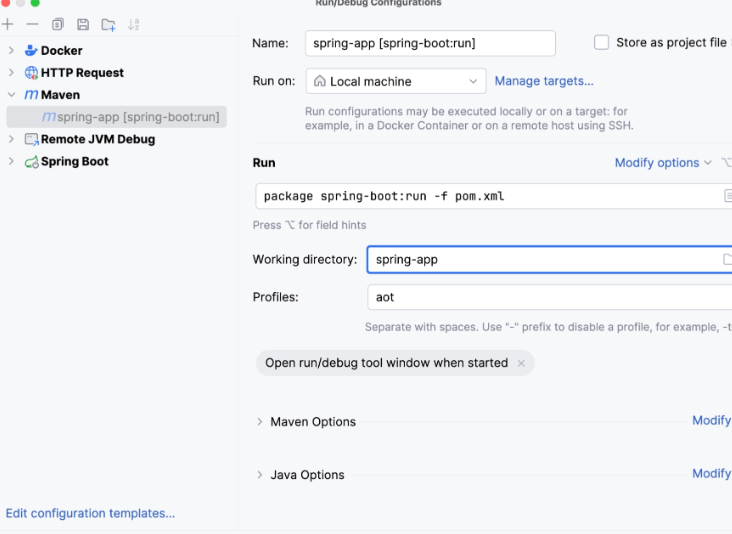The width and height of the screenshot is (732, 534).
Task: Click the Maven m icon
Action: tap(31, 95)
